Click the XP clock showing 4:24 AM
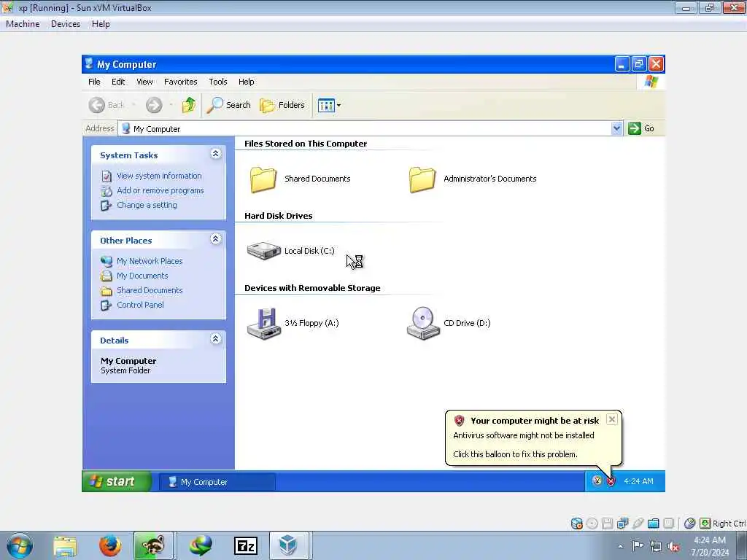This screenshot has width=747, height=560. [638, 481]
